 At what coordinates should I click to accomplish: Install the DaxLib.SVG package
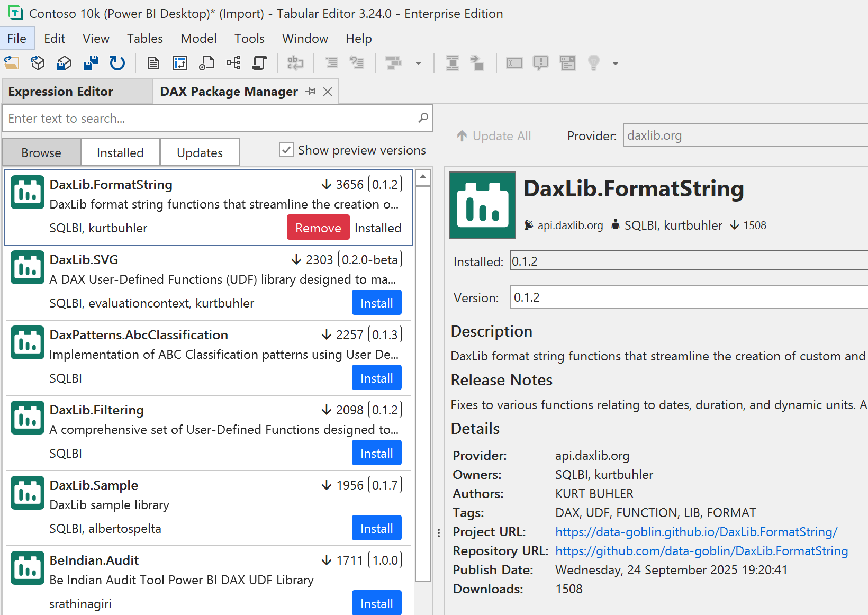[376, 303]
